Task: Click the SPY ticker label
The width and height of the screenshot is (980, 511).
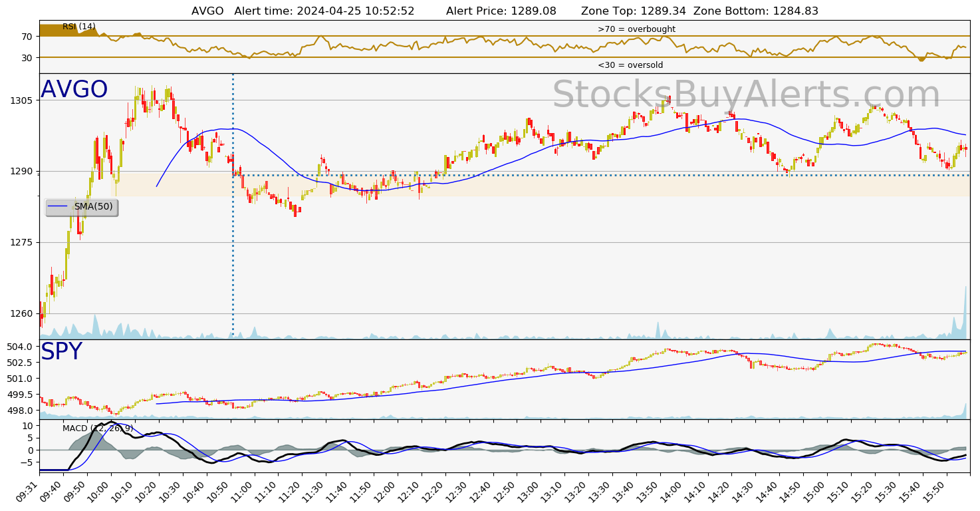Action: (61, 352)
